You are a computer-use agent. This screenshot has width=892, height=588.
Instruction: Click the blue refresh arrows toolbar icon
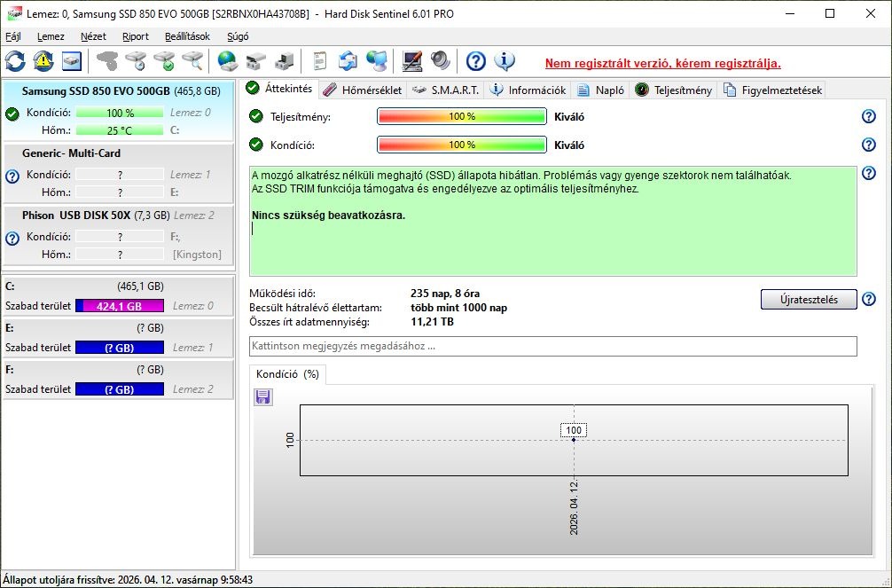pyautogui.click(x=15, y=61)
